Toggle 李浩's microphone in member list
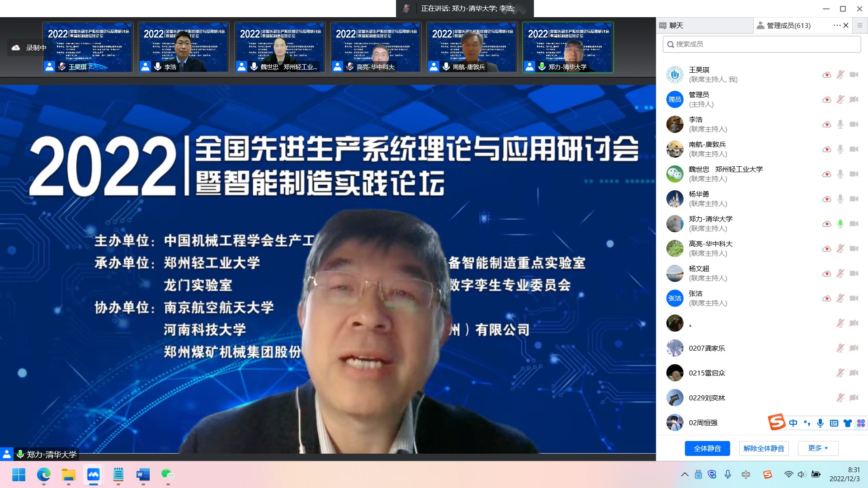868x488 pixels. (840, 124)
